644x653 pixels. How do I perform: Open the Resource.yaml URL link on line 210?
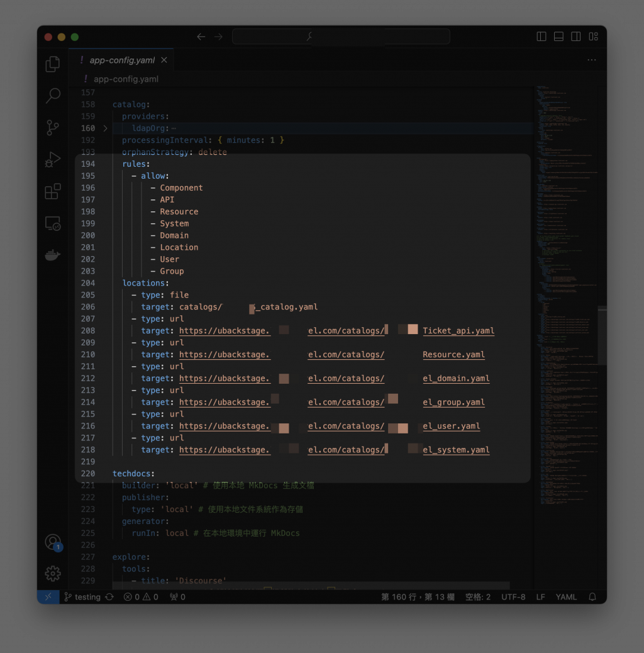pyautogui.click(x=453, y=354)
